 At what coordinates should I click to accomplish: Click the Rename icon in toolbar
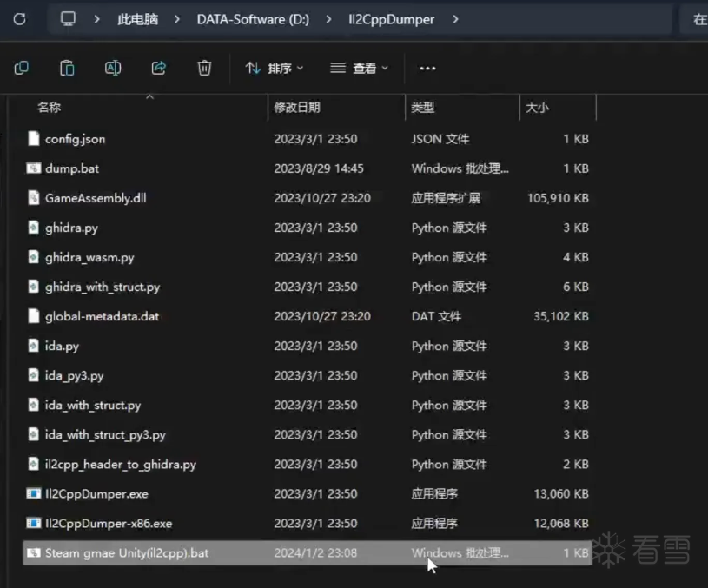[x=113, y=69]
